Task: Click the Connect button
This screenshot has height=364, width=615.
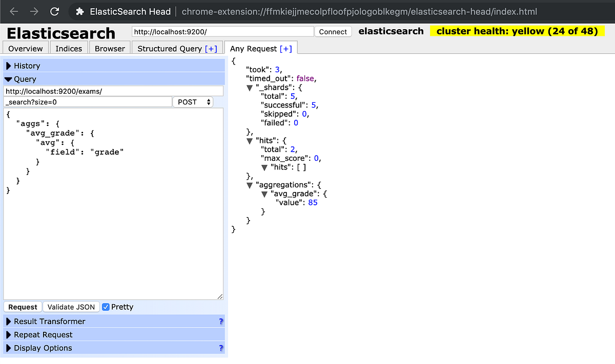Action: pyautogui.click(x=333, y=31)
